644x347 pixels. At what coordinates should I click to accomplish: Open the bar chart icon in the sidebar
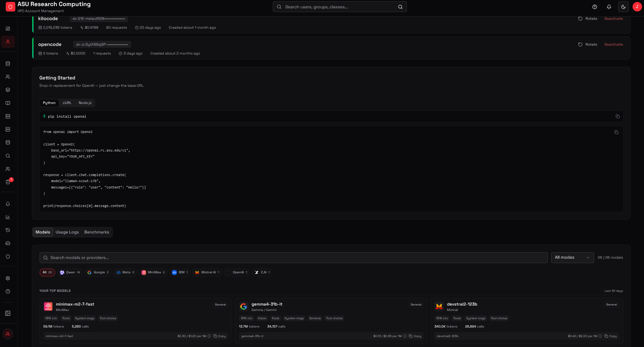pyautogui.click(x=8, y=217)
